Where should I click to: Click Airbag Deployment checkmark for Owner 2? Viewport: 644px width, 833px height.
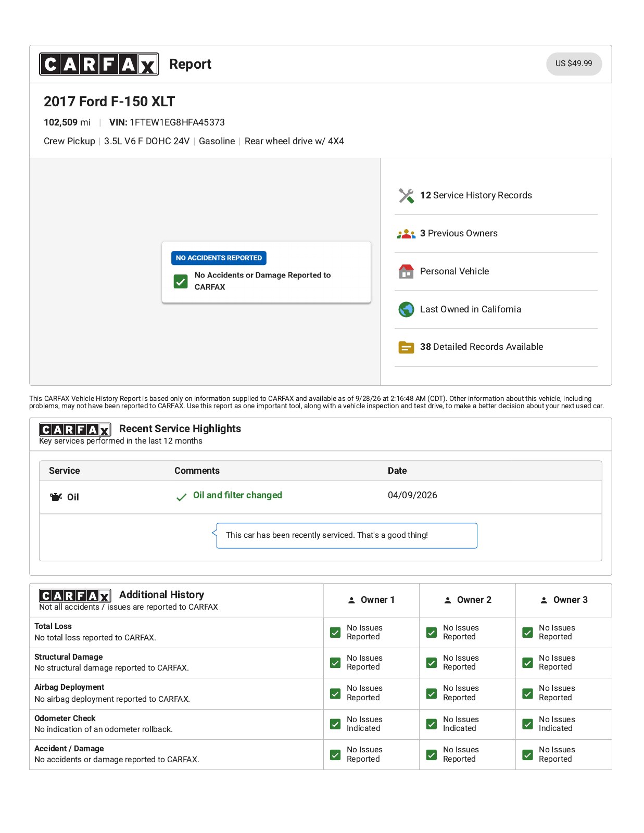432,693
